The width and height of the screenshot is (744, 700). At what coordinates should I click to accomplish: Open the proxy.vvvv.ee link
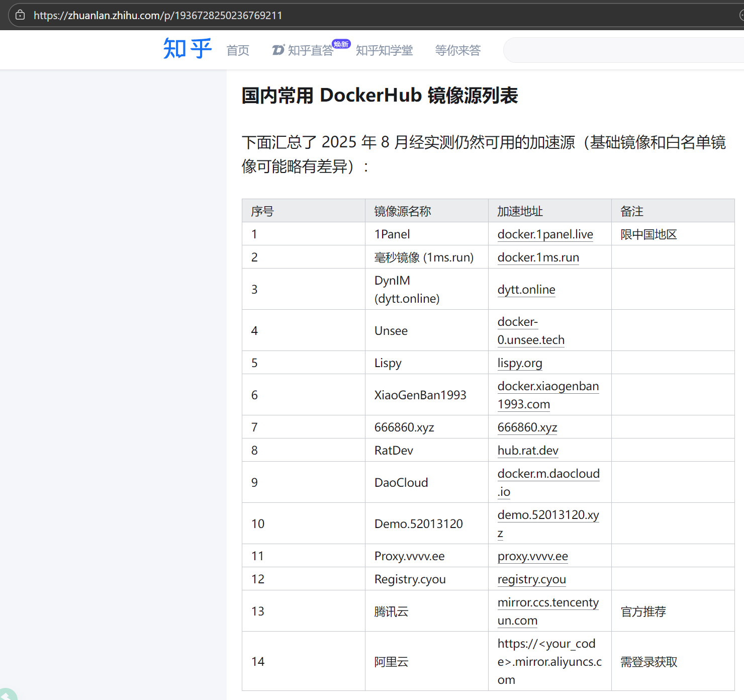point(532,556)
